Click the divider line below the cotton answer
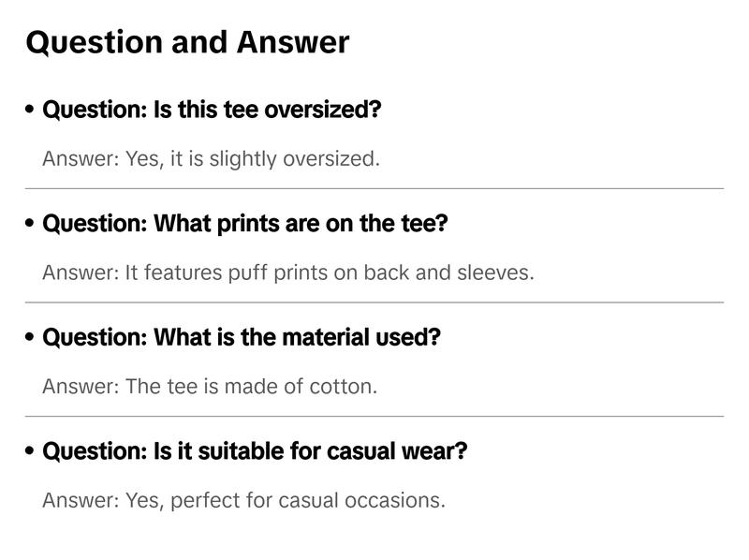Screen dimensions: 749x560 pos(374,416)
